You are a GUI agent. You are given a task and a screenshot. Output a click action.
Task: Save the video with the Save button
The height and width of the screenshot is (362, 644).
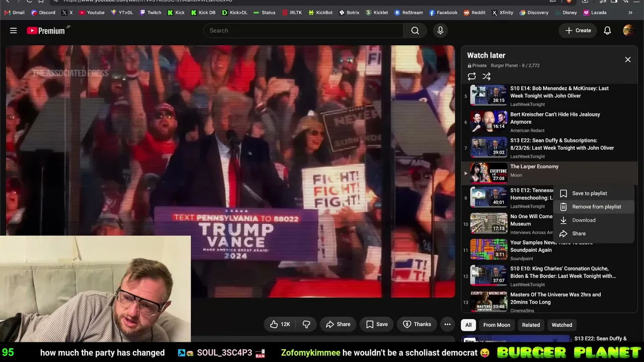point(377,324)
